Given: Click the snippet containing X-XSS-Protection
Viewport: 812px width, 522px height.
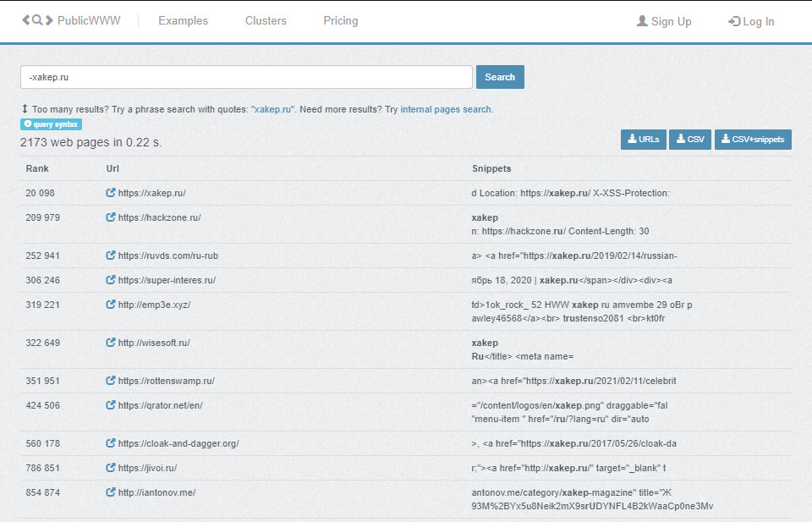Looking at the screenshot, I should [x=570, y=193].
